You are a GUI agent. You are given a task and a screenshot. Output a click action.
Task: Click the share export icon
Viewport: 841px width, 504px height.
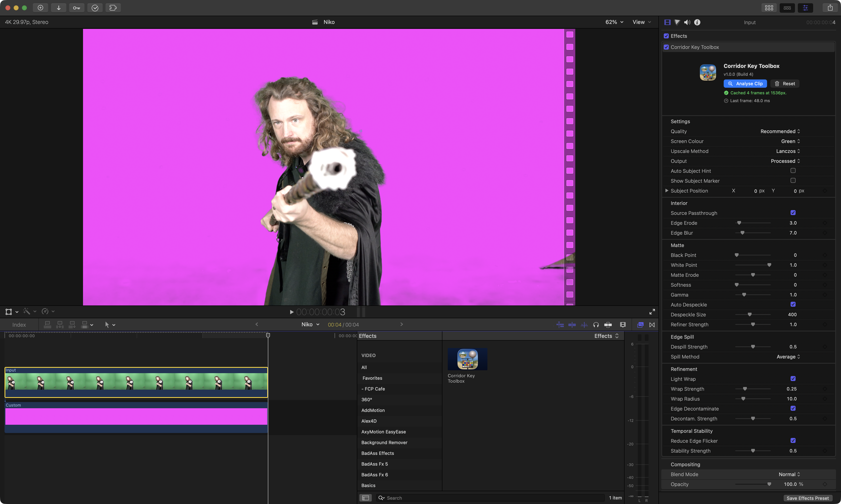coord(830,7)
